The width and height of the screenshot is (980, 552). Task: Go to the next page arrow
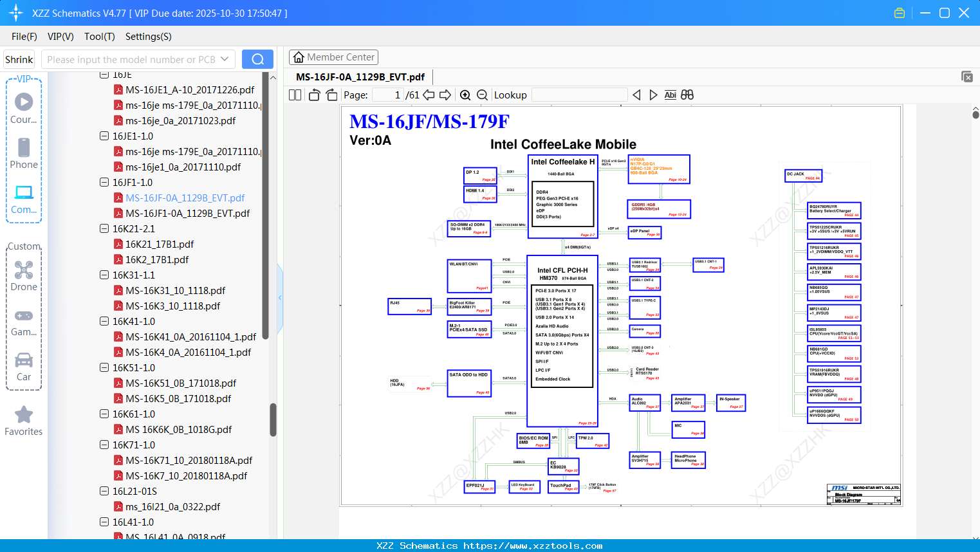445,95
